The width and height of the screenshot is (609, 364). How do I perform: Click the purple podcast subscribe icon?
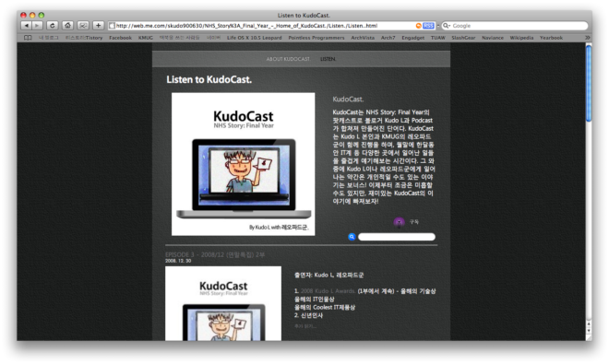399,222
